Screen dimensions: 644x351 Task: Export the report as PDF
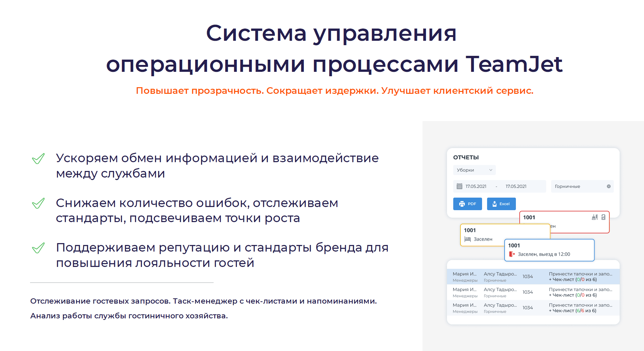click(x=467, y=204)
